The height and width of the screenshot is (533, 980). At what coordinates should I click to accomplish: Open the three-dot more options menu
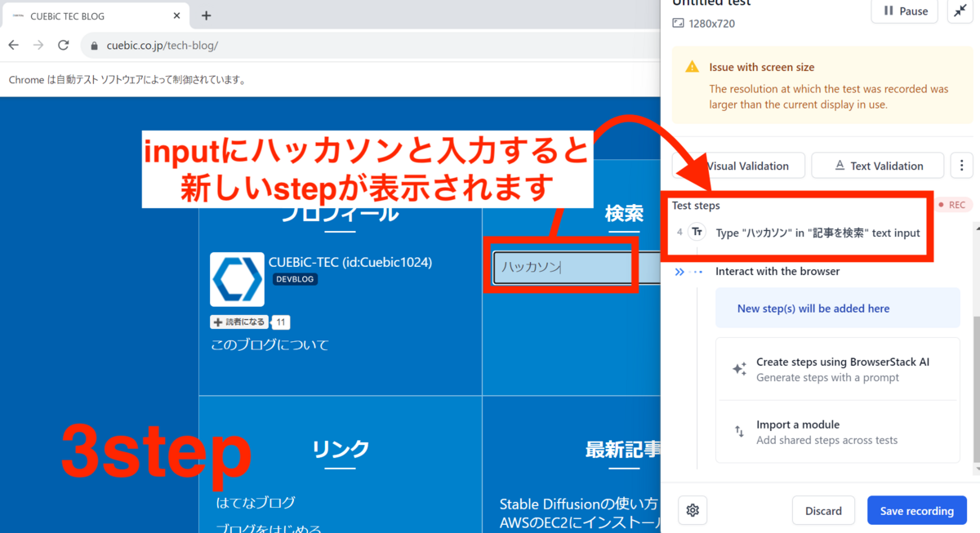pyautogui.click(x=961, y=166)
